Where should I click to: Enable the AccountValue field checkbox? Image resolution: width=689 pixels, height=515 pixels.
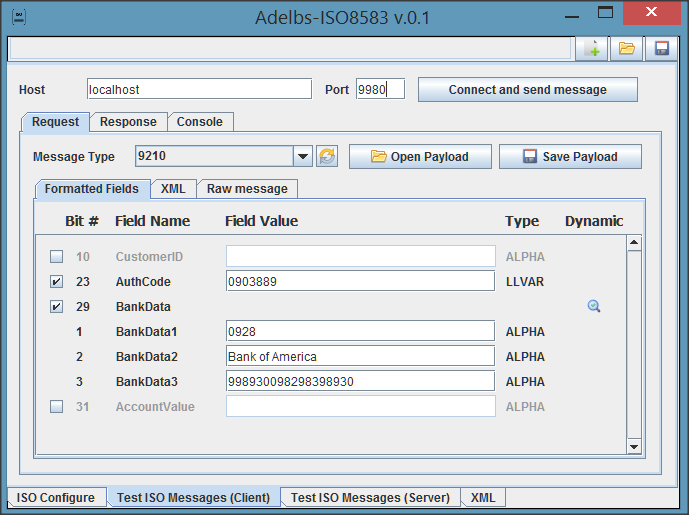tap(57, 407)
